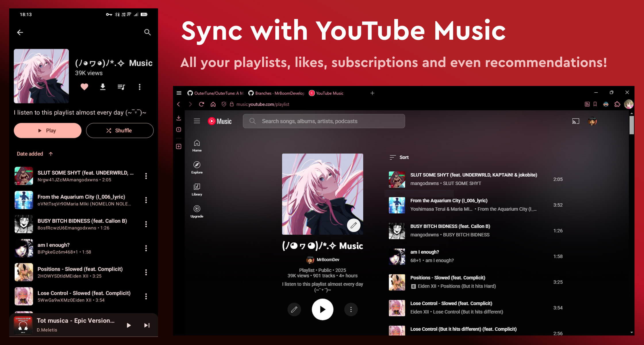
Task: Click the "Search songs, albums, artists, podcasts" field
Action: (324, 121)
